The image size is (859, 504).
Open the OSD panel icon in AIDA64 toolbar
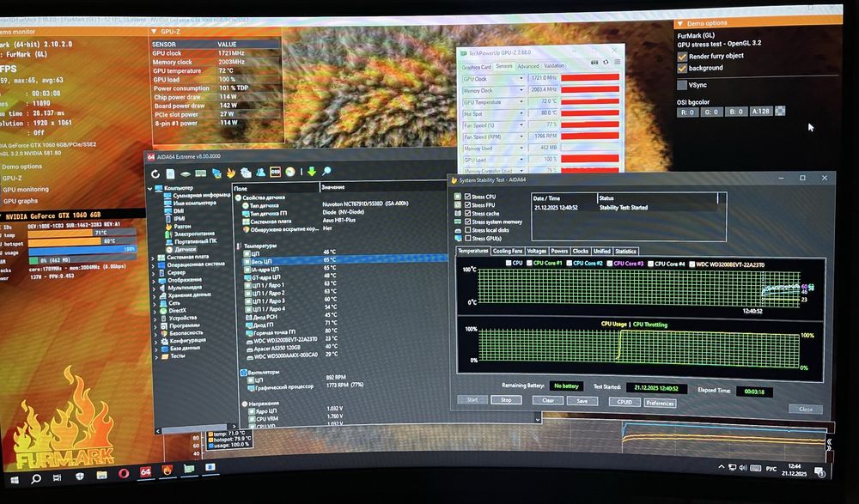[276, 172]
